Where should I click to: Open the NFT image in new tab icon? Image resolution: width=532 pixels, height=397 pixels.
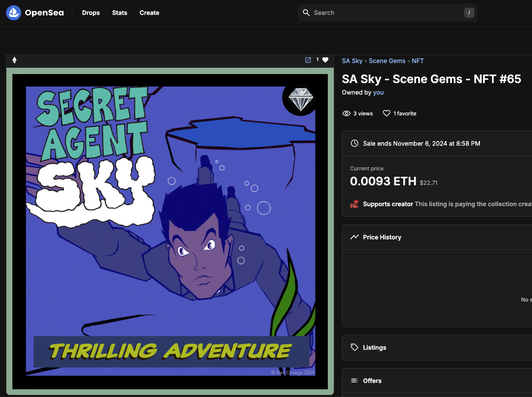pos(308,60)
